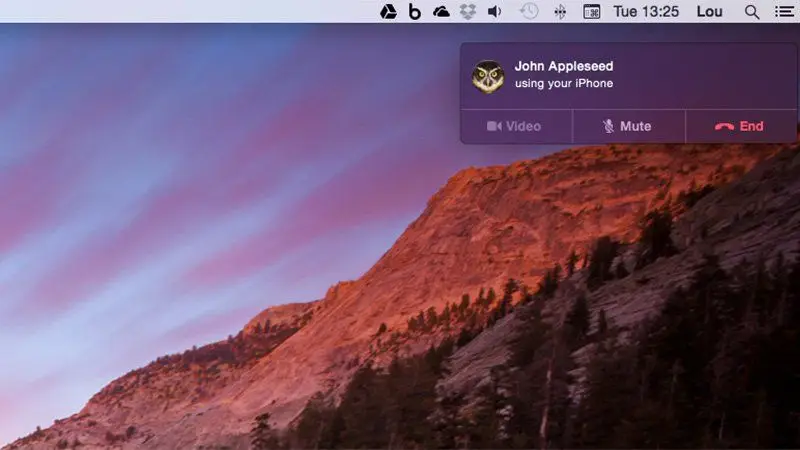Image resolution: width=800 pixels, height=450 pixels.
Task: Open the Google Drive menu bar icon
Action: (x=388, y=12)
